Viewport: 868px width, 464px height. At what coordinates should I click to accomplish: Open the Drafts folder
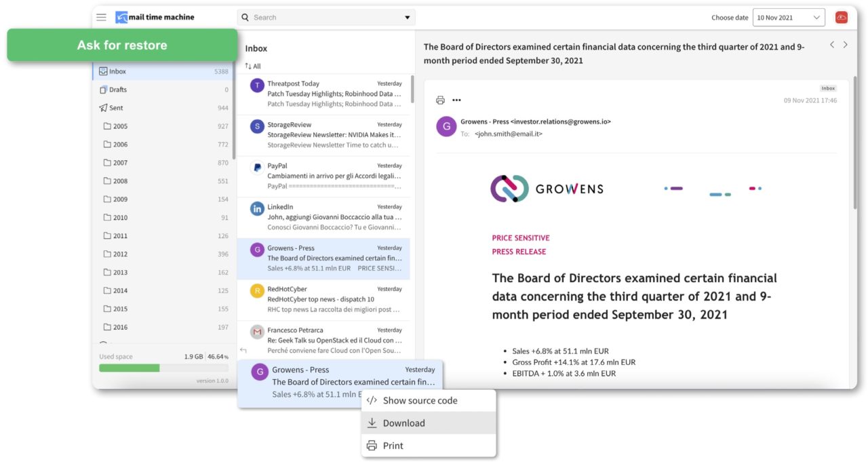pos(163,90)
